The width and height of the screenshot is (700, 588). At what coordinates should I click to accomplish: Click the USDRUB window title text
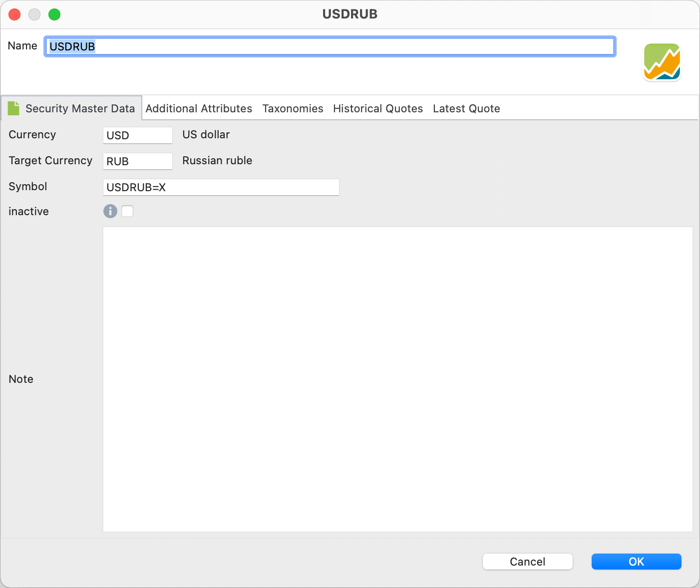350,14
